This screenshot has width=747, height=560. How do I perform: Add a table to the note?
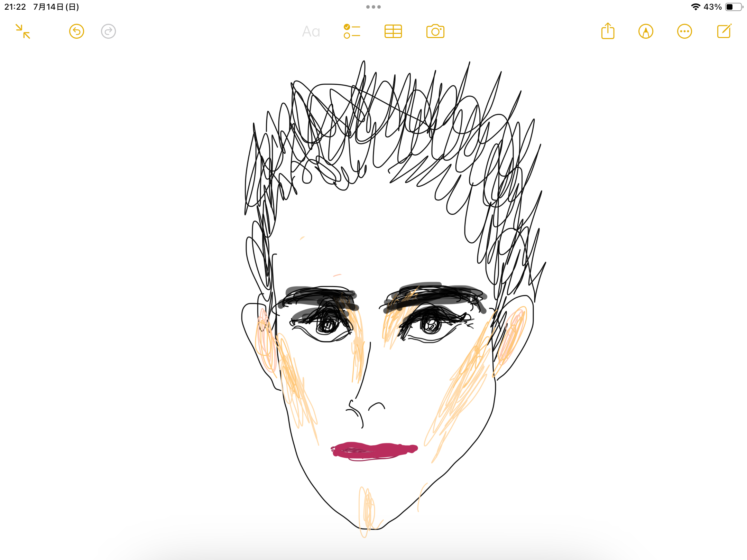[393, 31]
